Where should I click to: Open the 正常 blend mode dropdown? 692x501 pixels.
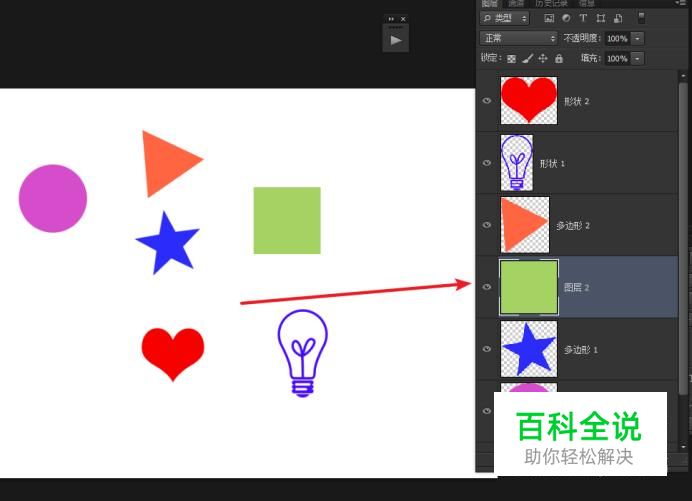click(519, 38)
